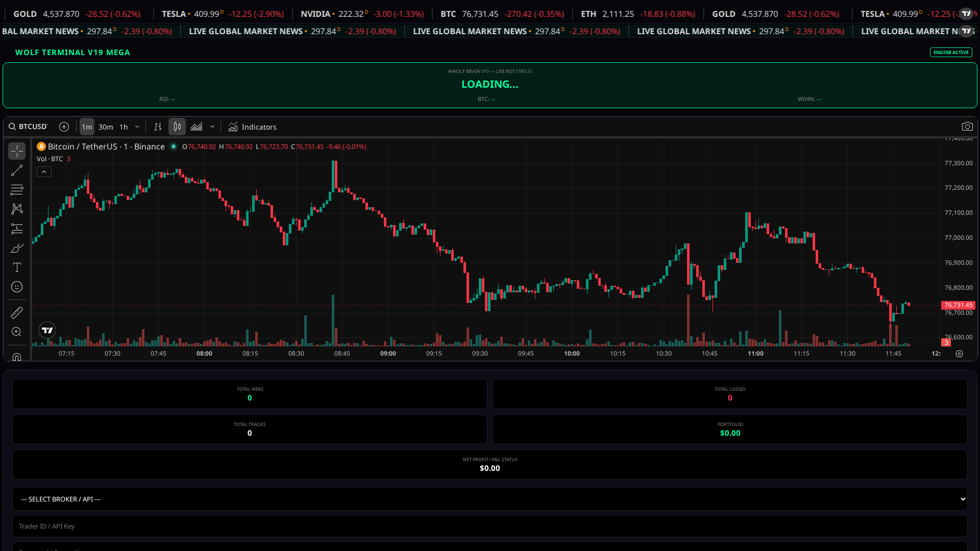
Task: Collapse the chart legend chevron
Action: (44, 172)
